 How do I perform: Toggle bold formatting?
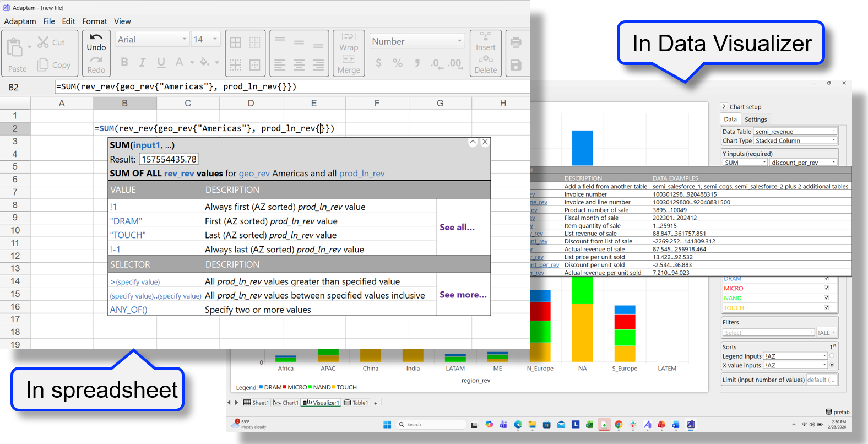tap(124, 62)
